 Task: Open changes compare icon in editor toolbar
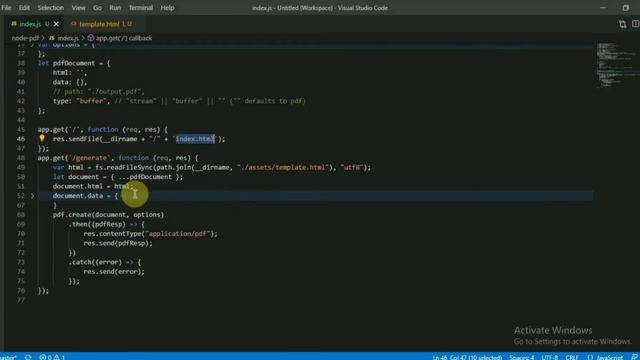[x=622, y=24]
